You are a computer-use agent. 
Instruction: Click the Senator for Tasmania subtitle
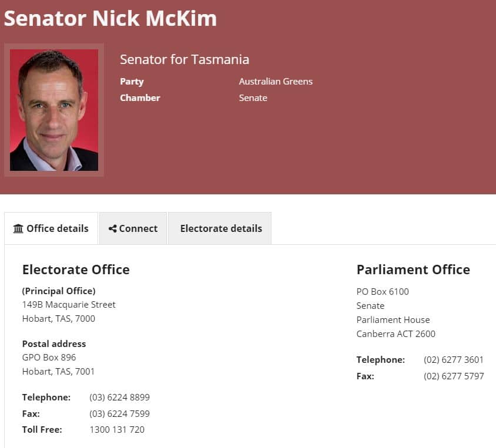click(185, 59)
